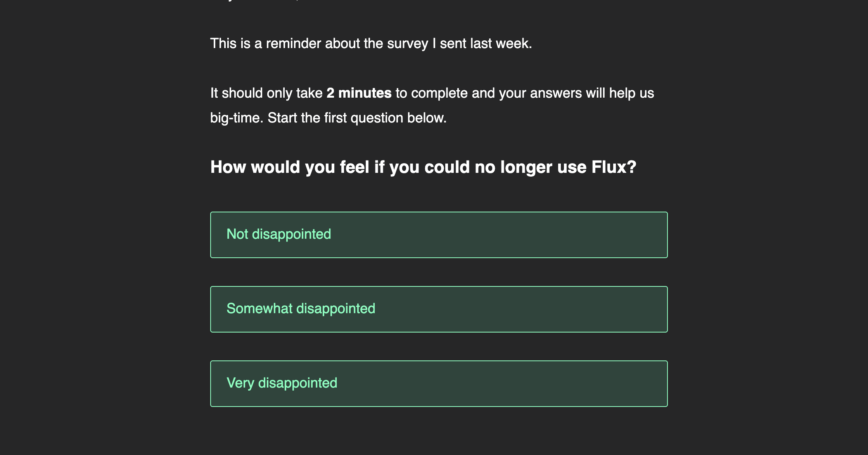
Task: Click empty right area of "Somewhat disappointed" box
Action: (543, 309)
